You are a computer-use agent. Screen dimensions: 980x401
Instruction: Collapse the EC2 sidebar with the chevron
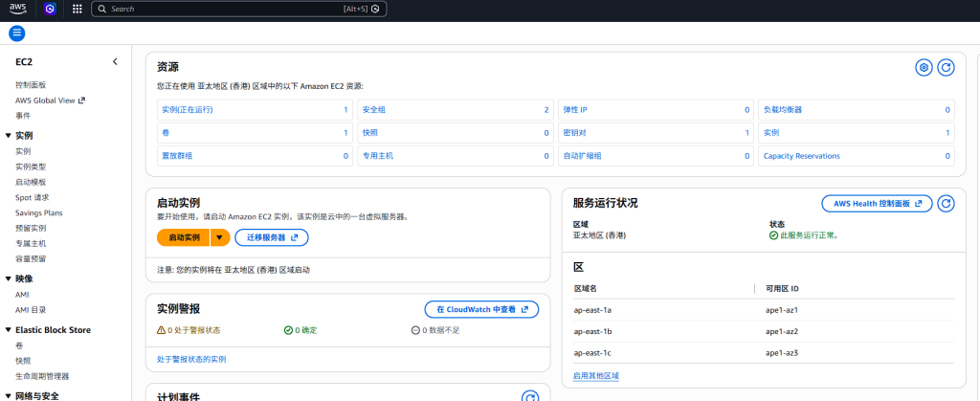[115, 61]
